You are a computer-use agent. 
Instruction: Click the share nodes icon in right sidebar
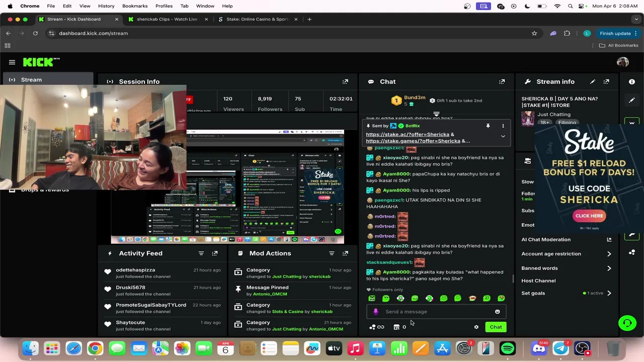(632, 252)
